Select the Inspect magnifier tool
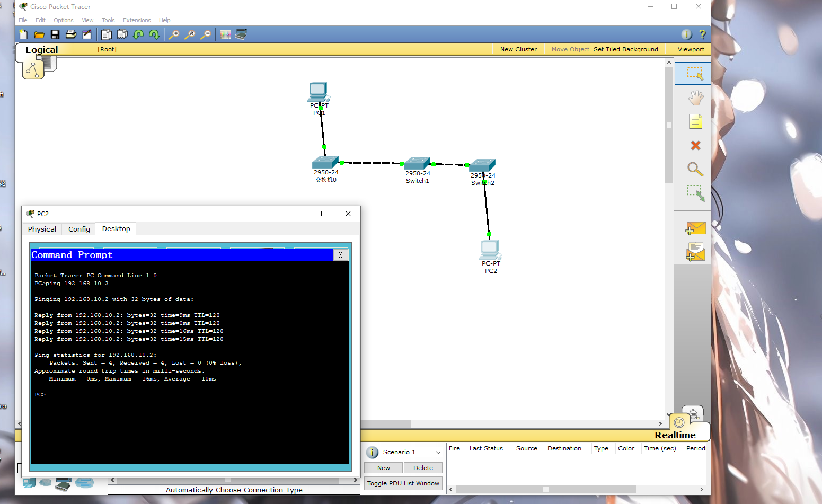The height and width of the screenshot is (504, 822). point(695,169)
